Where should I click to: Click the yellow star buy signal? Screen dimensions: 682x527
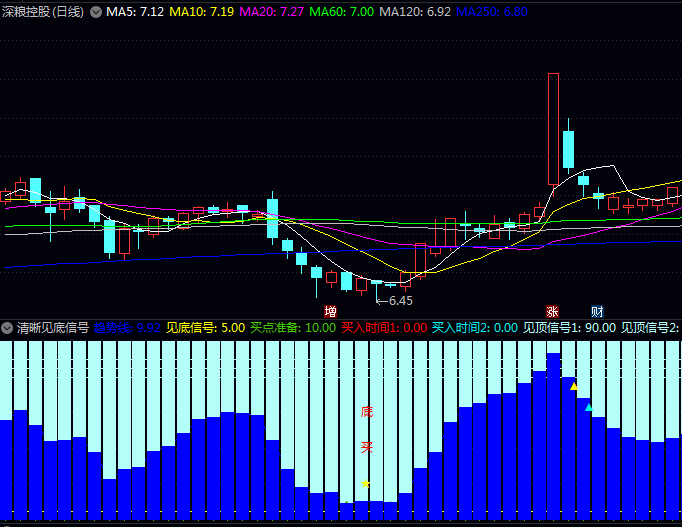tap(366, 484)
